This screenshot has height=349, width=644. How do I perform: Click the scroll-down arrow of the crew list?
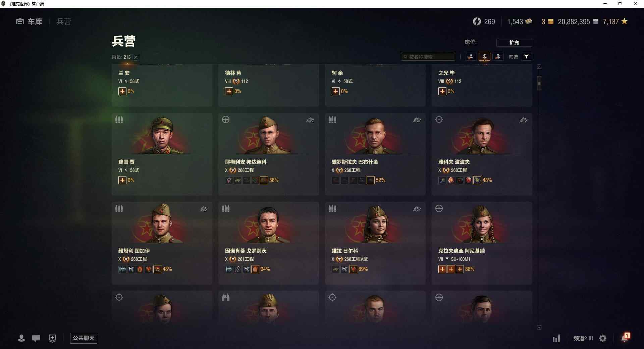pos(539,327)
